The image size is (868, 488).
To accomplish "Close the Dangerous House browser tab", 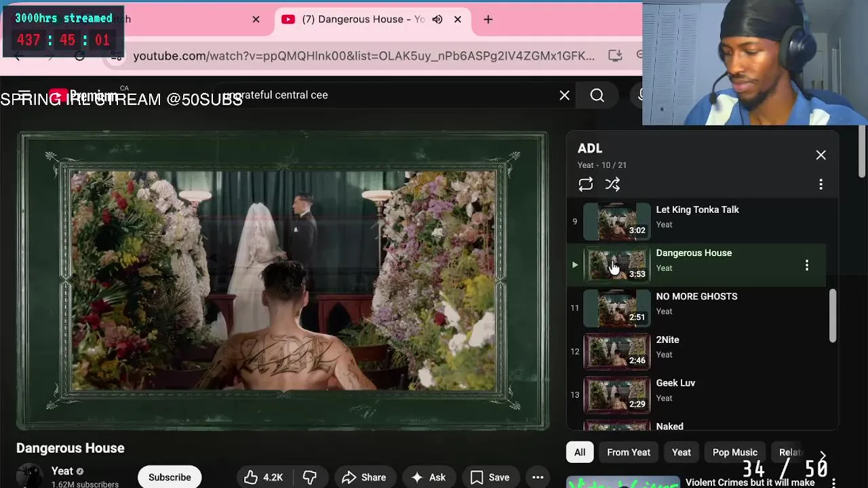I will tap(458, 19).
